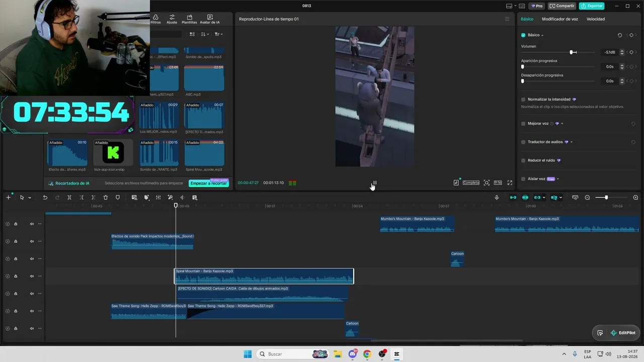This screenshot has height=362, width=644.
Task: Open the player hamburger menu
Action: [x=507, y=19]
